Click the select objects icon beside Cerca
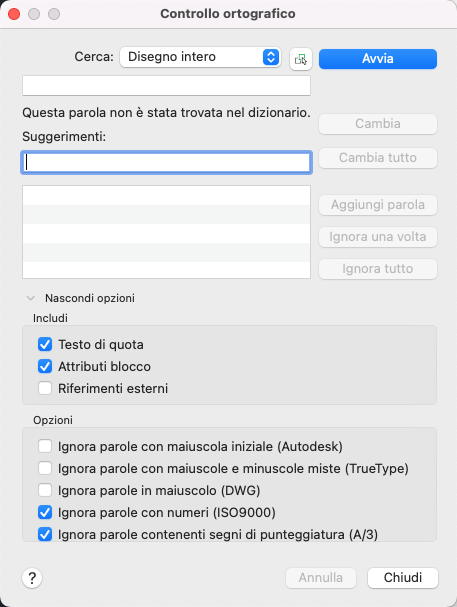The image size is (457, 607). point(301,59)
